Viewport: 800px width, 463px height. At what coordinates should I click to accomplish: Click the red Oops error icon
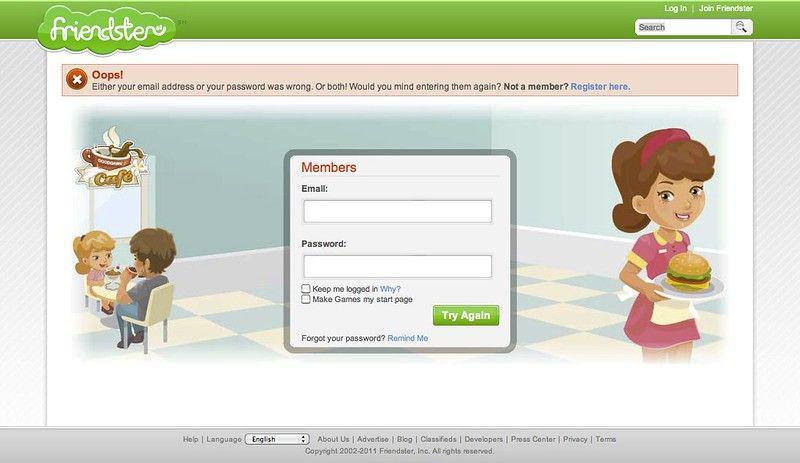(77, 79)
